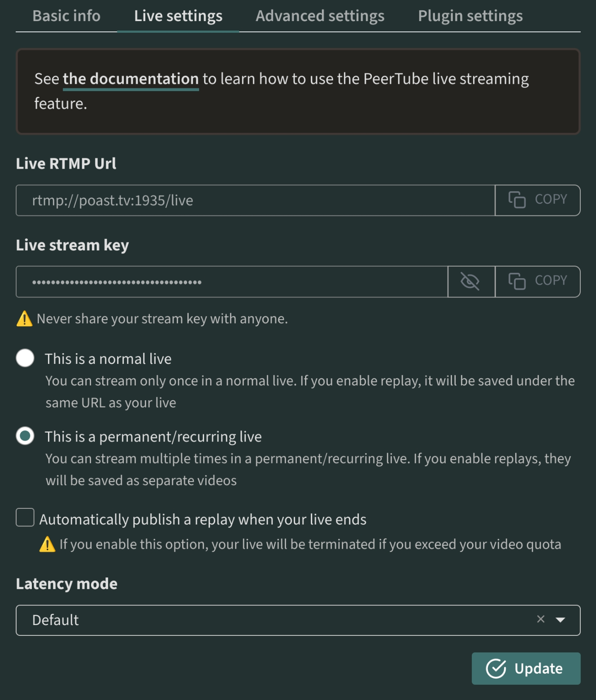
Task: Select the permanent/recurring live option
Action: [25, 436]
